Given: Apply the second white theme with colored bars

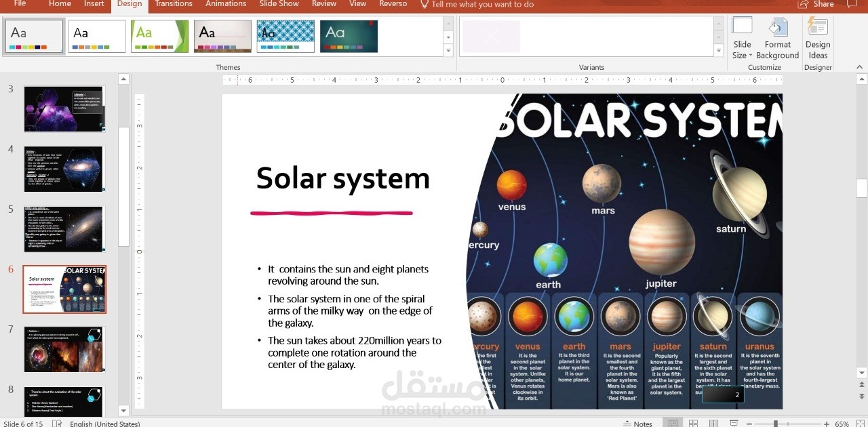Looking at the screenshot, I should 97,36.
